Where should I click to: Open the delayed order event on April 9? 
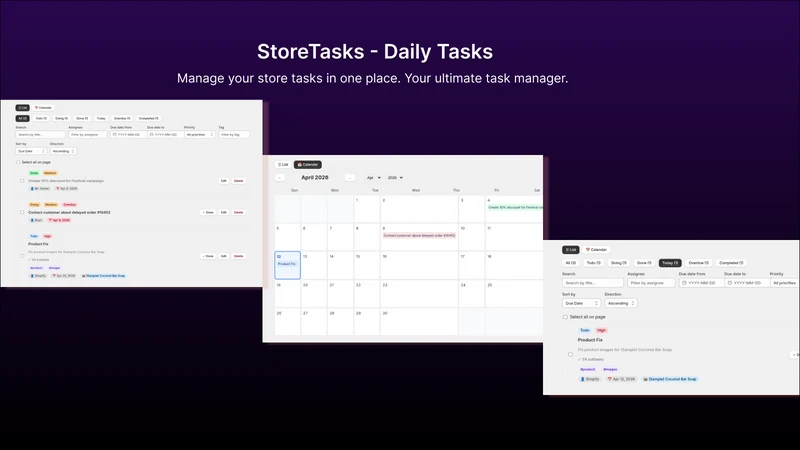[419, 236]
